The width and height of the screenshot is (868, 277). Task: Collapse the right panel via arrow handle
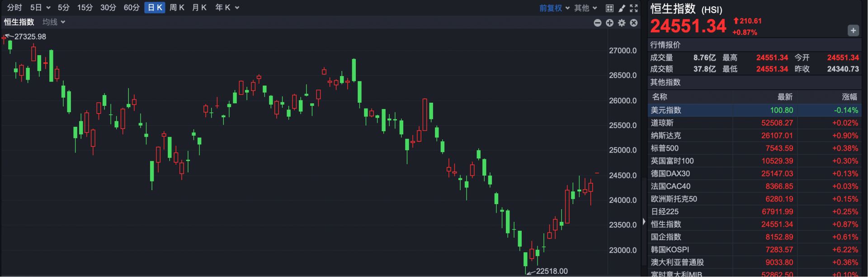click(x=644, y=222)
